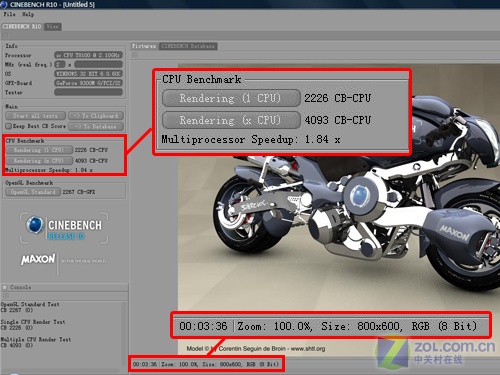
Task: Select the Pictures tab
Action: click(144, 46)
